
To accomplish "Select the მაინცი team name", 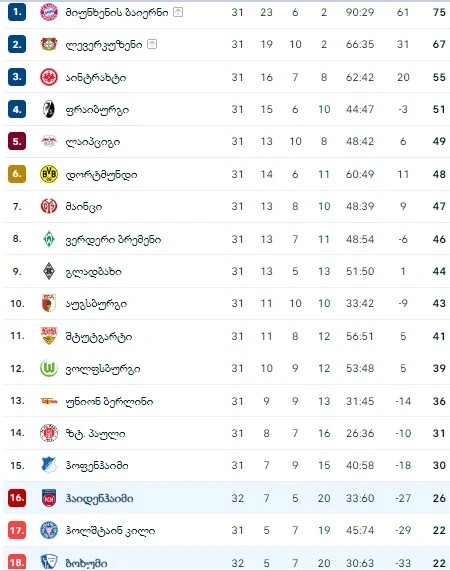I will coord(84,207).
